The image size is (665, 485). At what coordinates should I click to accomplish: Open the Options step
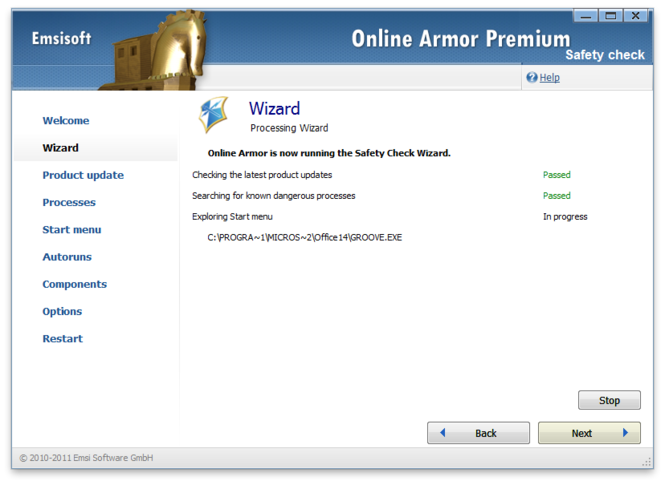coord(62,311)
